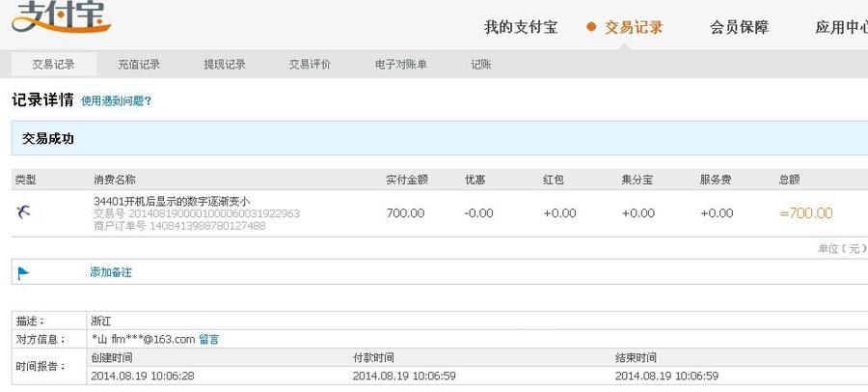The width and height of the screenshot is (868, 392).
Task: Select the 提现记录 sub-tab
Action: click(225, 65)
